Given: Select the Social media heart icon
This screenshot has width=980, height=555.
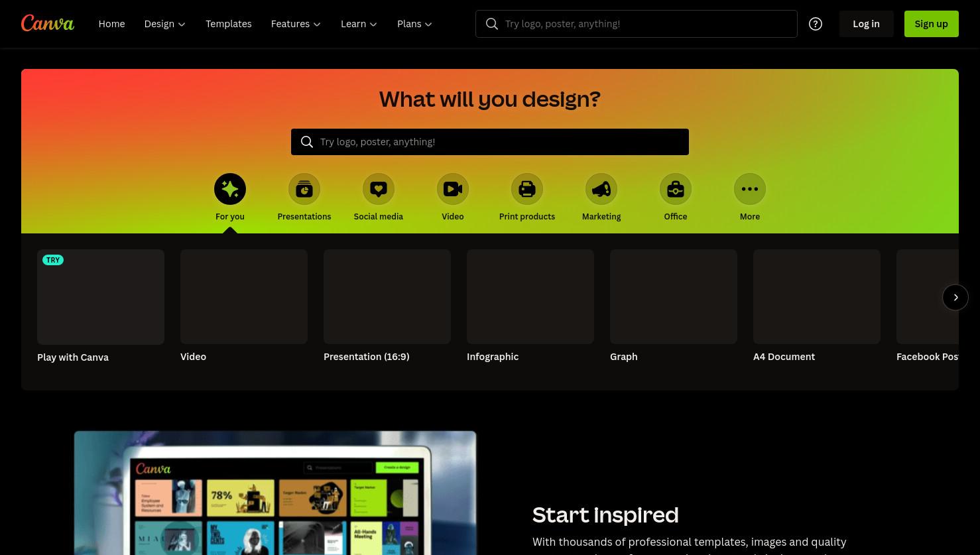Looking at the screenshot, I should click(x=379, y=189).
